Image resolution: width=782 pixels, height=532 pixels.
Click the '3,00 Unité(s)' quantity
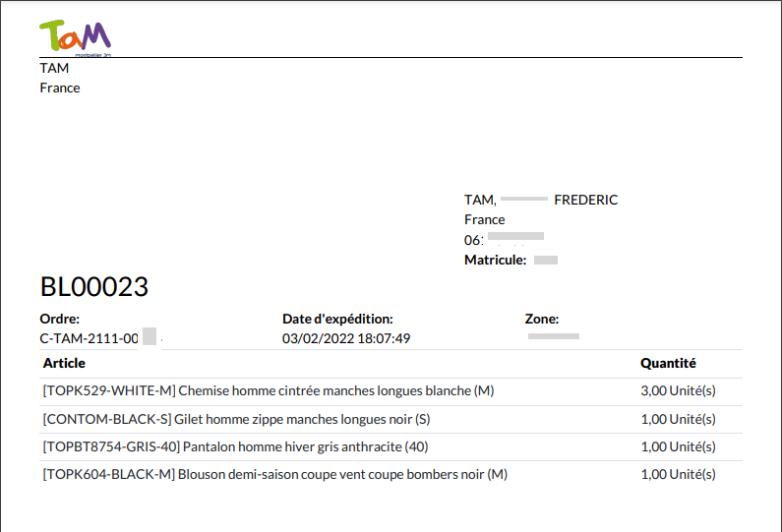click(x=678, y=391)
